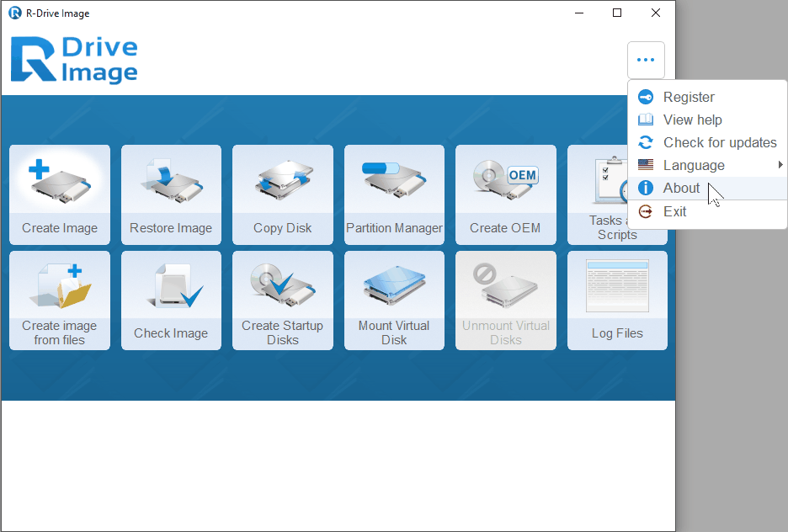Viewport: 788px width, 532px height.
Task: Choose Exit from the menu
Action: coord(707,211)
